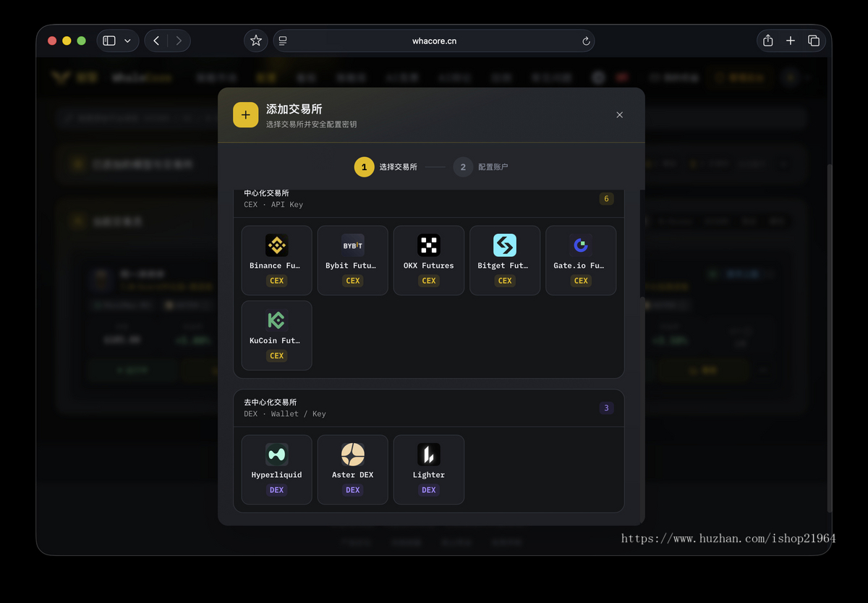The image size is (868, 603).
Task: Select the Bitget Futures exchange logo
Action: [505, 245]
